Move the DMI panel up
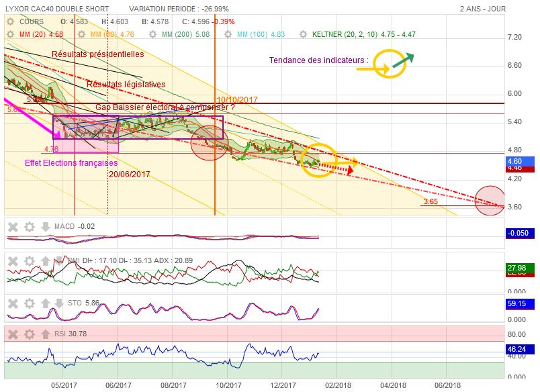The width and height of the screenshot is (540, 392). [46, 261]
